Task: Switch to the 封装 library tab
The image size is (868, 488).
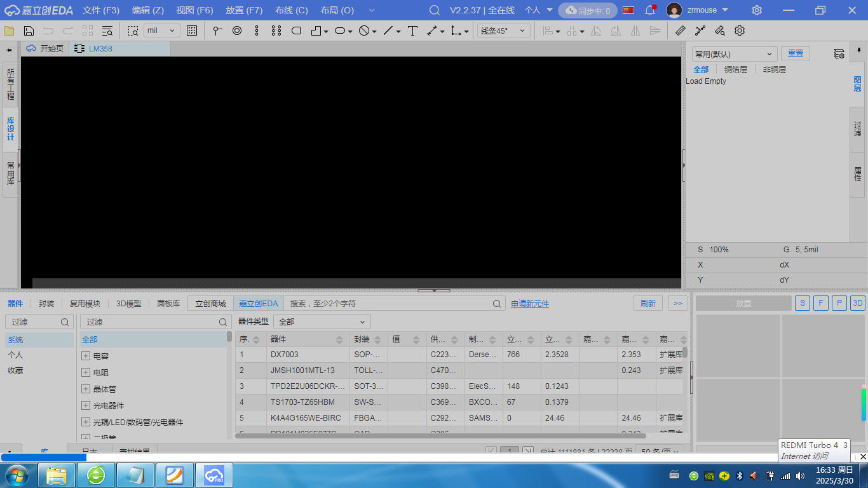Action: click(x=46, y=304)
